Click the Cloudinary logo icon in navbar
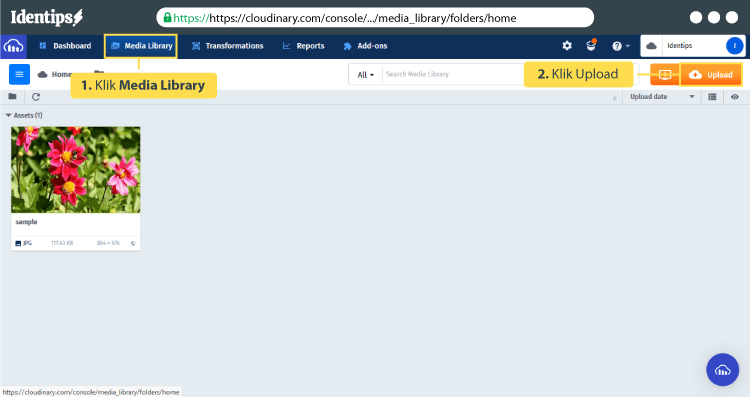Screen dimensions: 750x397 point(13,46)
